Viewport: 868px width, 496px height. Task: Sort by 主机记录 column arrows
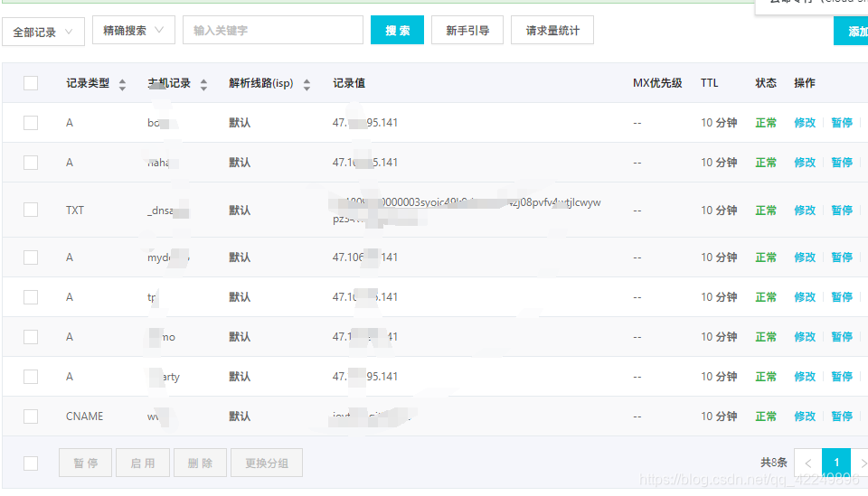(x=203, y=84)
